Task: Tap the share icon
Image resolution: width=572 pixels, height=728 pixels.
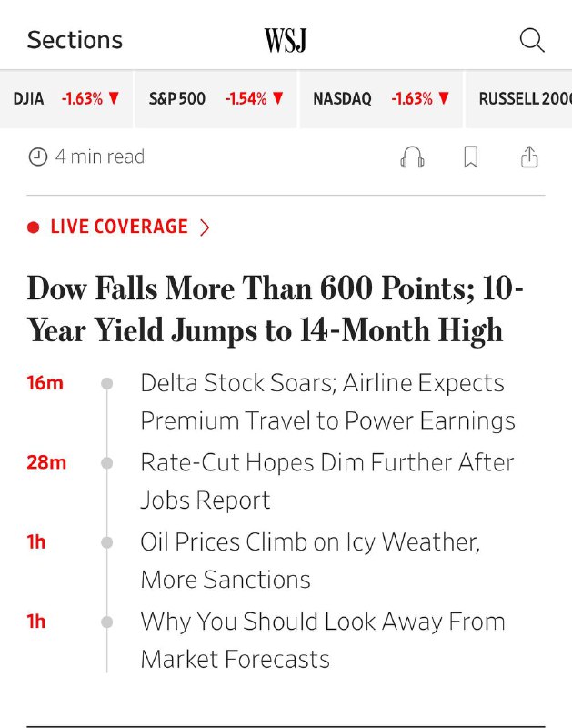Action: pyautogui.click(x=529, y=157)
